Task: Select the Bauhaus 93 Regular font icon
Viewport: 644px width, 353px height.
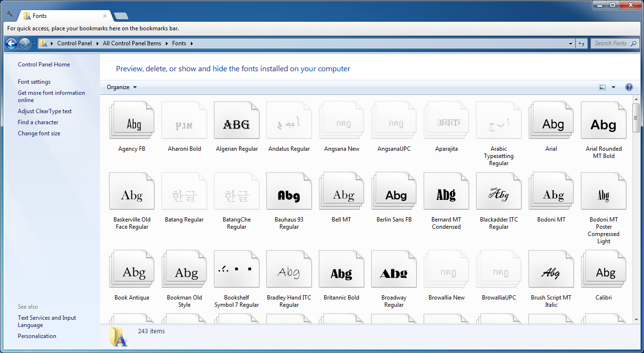Action: [289, 192]
